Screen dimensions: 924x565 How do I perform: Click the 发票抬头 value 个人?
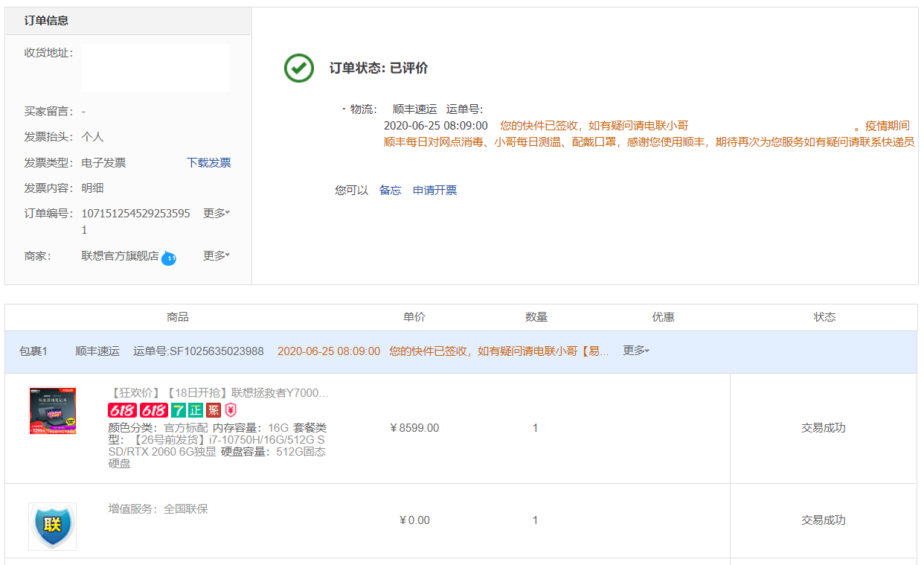coord(93,136)
